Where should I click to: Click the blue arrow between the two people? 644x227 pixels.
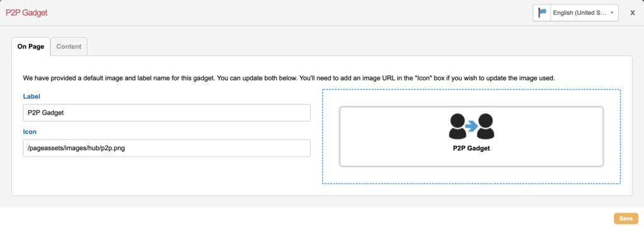pyautogui.click(x=472, y=126)
